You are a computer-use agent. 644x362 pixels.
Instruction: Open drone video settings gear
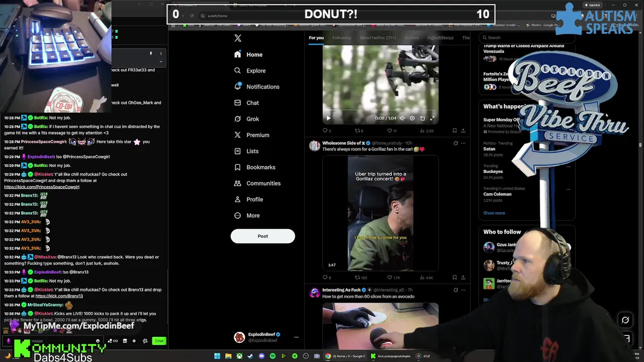tap(412, 118)
